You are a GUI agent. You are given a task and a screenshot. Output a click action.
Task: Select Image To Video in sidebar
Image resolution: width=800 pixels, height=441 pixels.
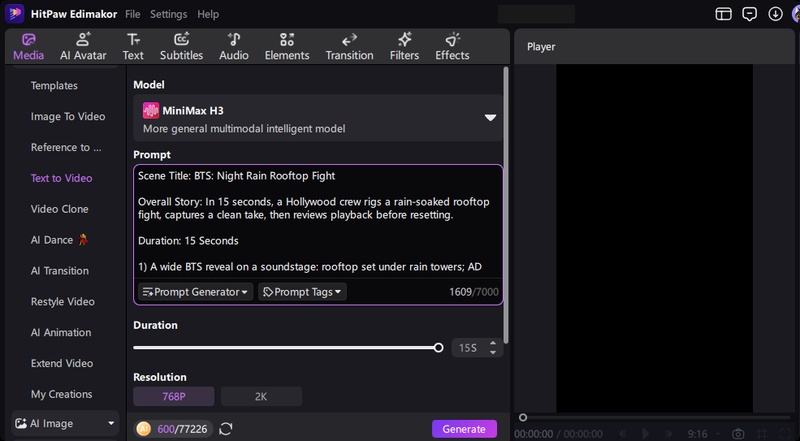click(x=68, y=116)
